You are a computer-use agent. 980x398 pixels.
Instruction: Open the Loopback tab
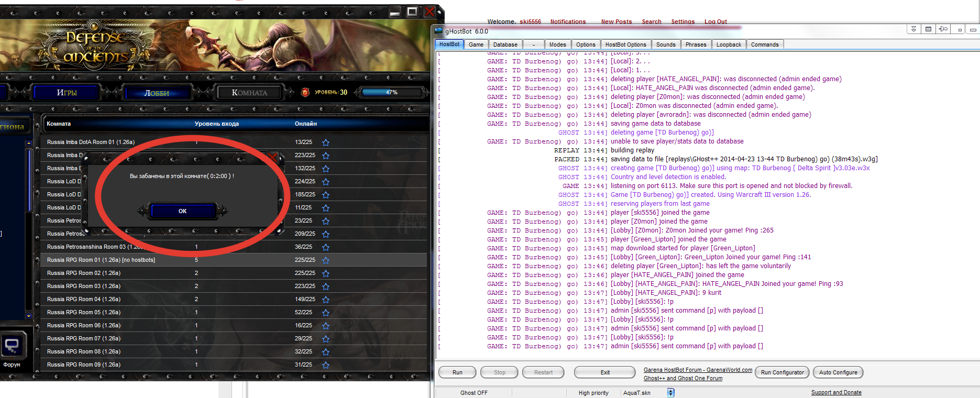pyautogui.click(x=729, y=45)
